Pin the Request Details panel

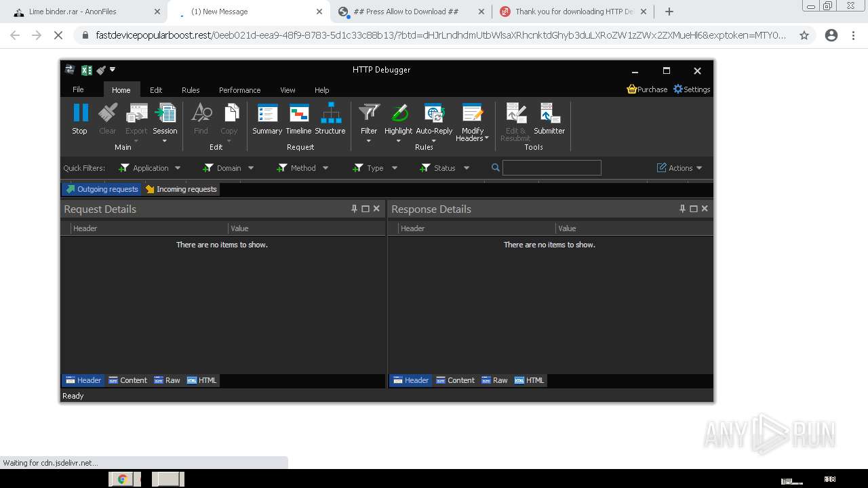(x=354, y=209)
